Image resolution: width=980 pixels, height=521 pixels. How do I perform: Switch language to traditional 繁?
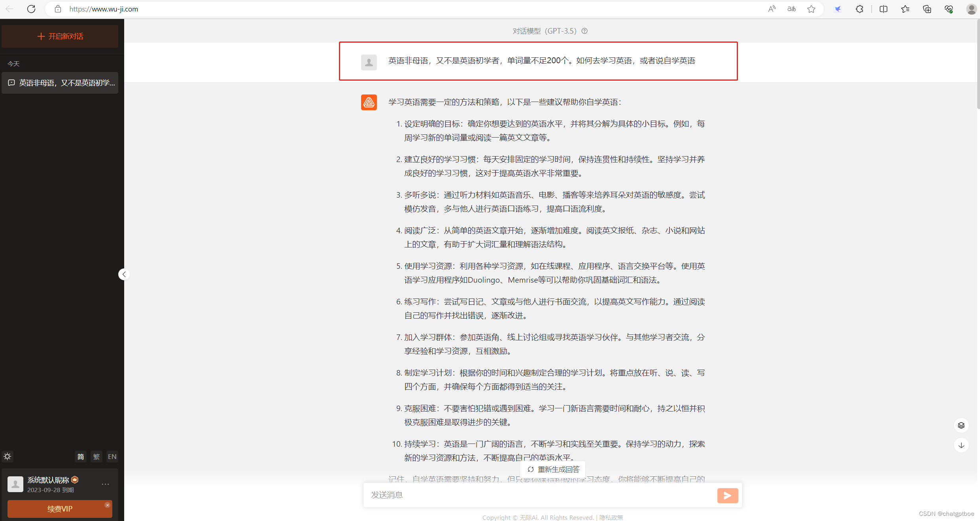(96, 457)
